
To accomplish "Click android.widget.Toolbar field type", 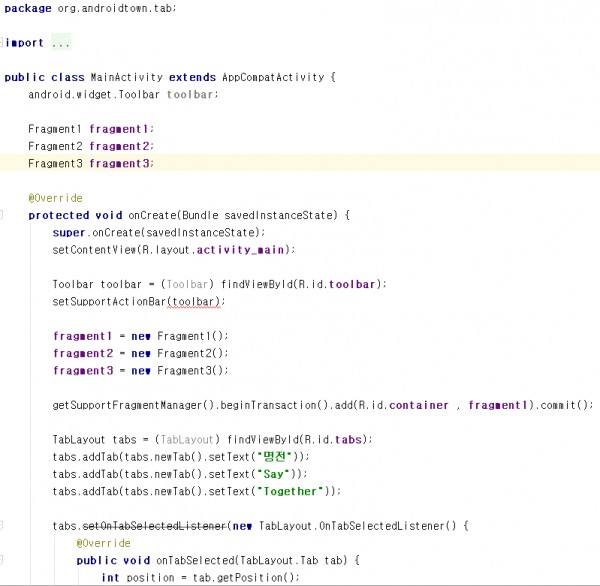I will pos(94,95).
